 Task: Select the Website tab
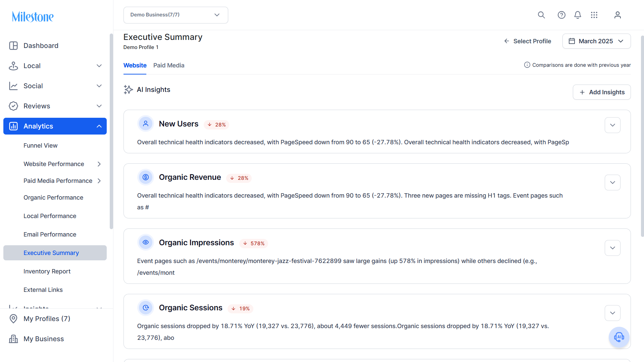coord(135,65)
